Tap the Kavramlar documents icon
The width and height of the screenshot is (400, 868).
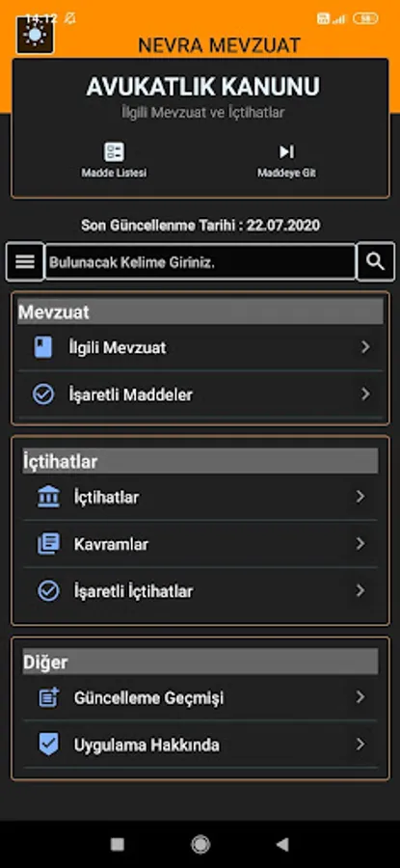49,544
